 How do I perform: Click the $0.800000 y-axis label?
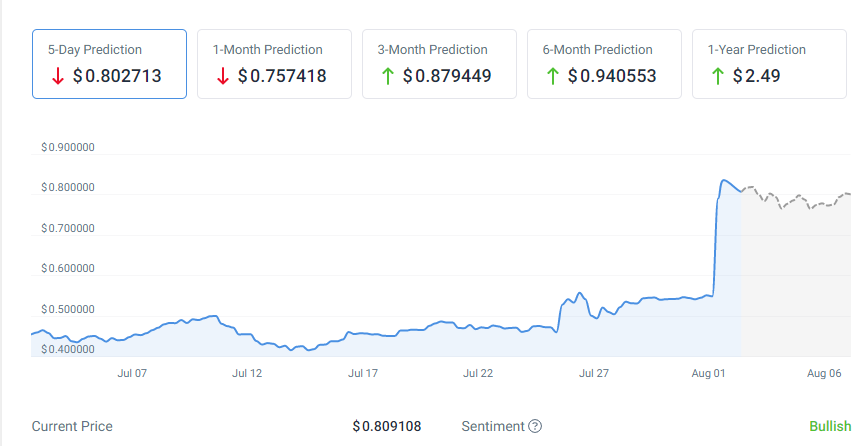click(x=68, y=188)
